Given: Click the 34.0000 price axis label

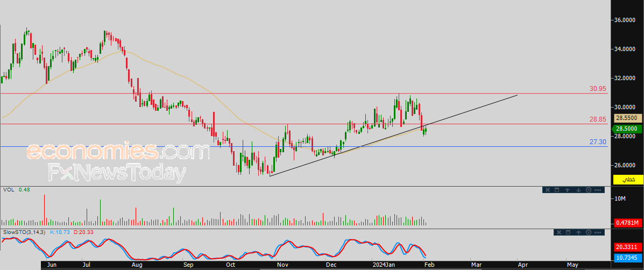Looking at the screenshot, I should click(625, 49).
